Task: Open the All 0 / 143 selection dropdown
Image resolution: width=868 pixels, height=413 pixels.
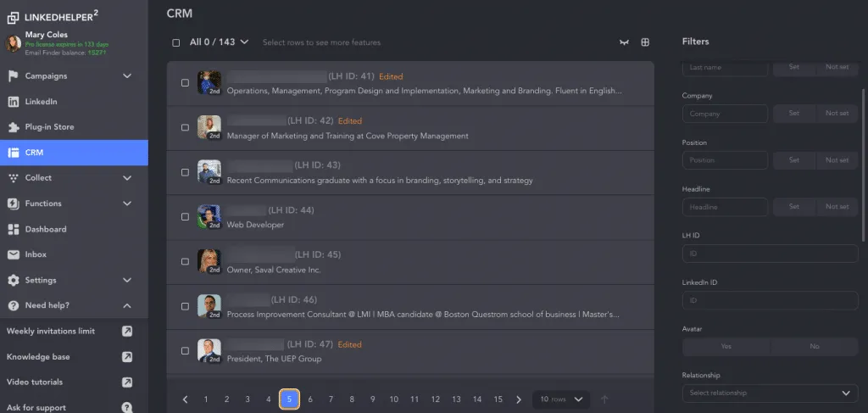Action: (x=220, y=42)
